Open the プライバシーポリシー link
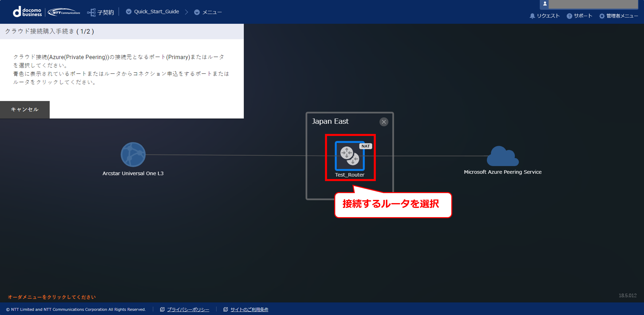 [x=188, y=310]
